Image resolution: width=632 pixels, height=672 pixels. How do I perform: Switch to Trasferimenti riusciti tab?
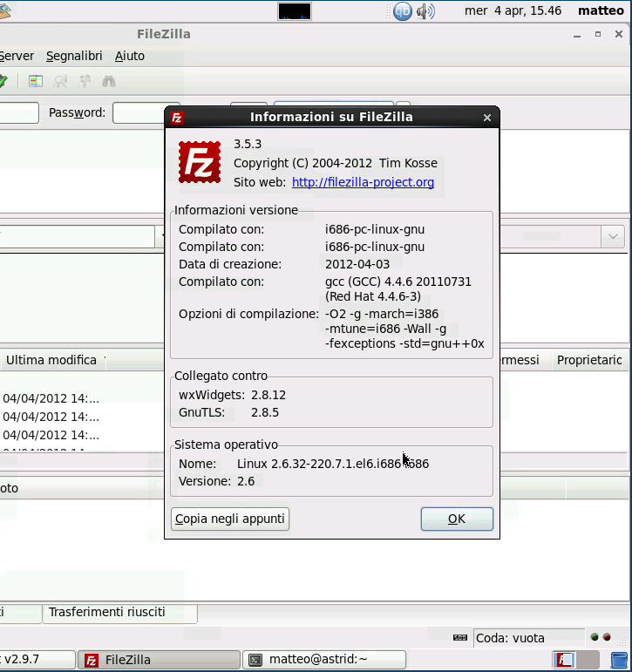(x=107, y=612)
